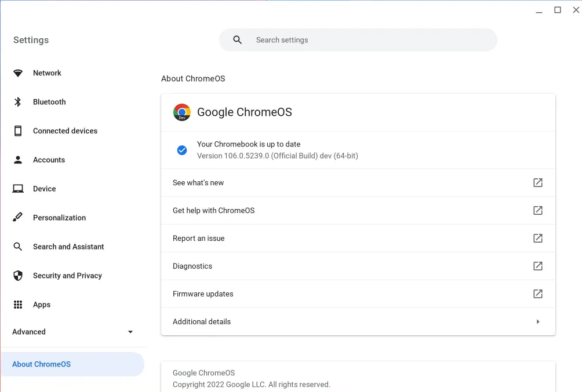The image size is (582, 392).
Task: Click the Bluetooth icon in sidebar
Action: [17, 102]
